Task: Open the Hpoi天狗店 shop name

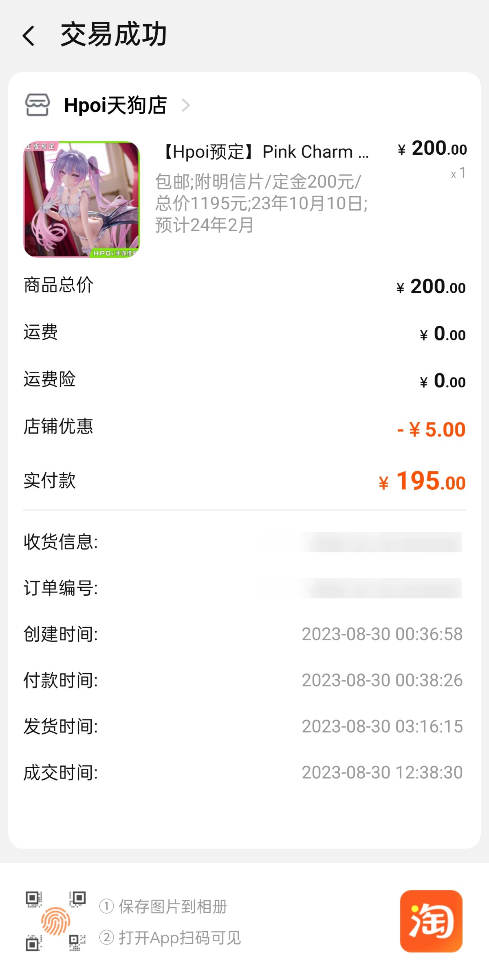Action: 115,105
